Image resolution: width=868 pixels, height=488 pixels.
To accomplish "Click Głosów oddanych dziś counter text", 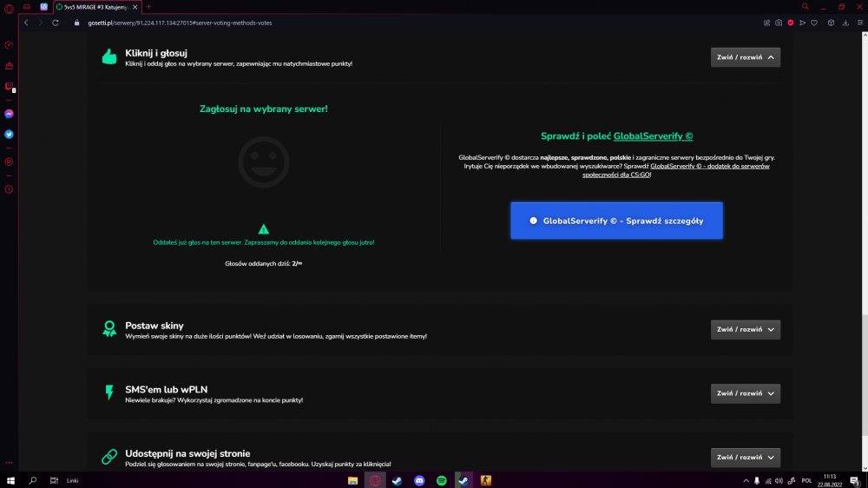I will pyautogui.click(x=264, y=264).
